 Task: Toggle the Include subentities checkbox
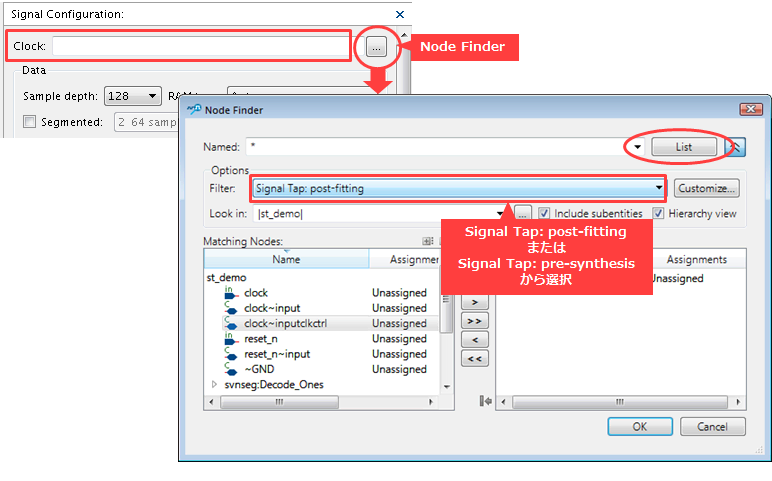click(x=544, y=213)
